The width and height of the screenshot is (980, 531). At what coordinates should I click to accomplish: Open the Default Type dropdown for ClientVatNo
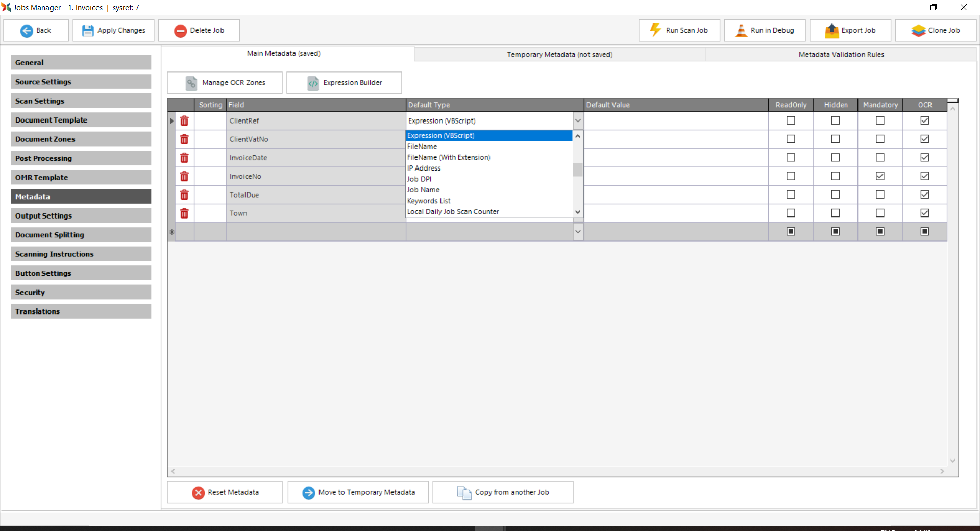tap(577, 139)
